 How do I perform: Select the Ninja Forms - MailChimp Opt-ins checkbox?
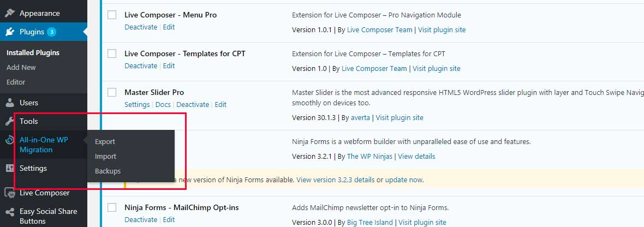[112, 207]
